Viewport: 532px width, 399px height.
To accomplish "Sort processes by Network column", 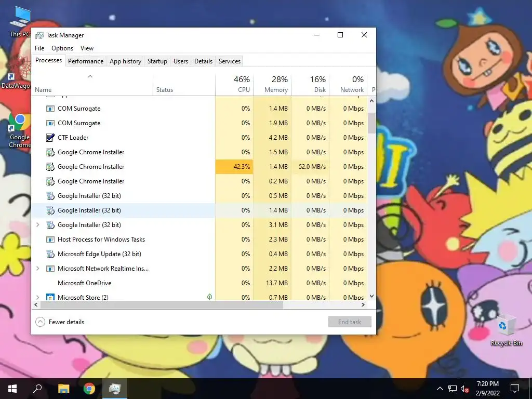I will [x=348, y=84].
